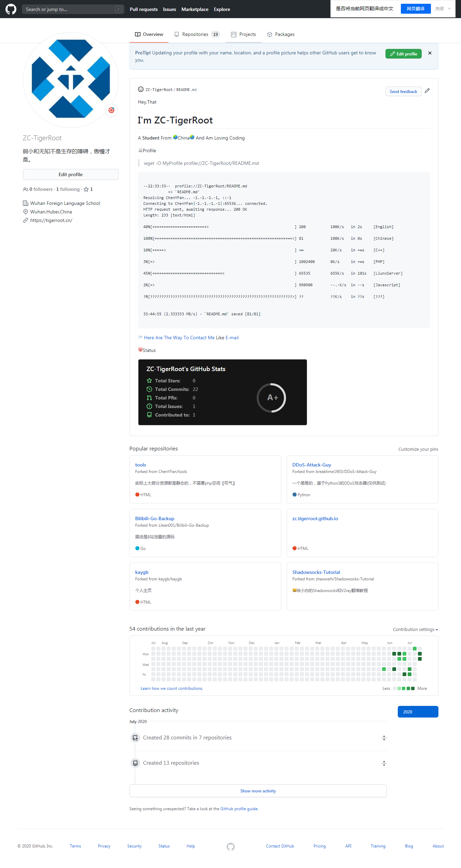461x868 pixels.
Task: Click the E-mail contact link
Action: [232, 338]
